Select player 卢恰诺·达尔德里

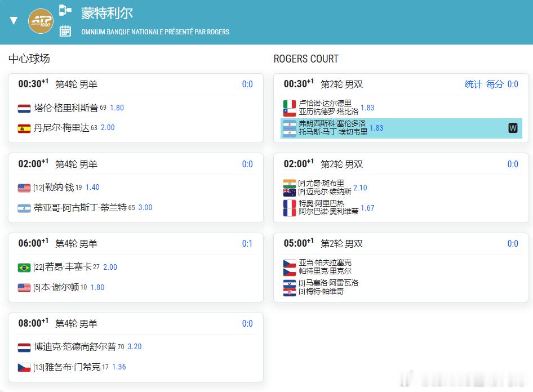(x=325, y=103)
